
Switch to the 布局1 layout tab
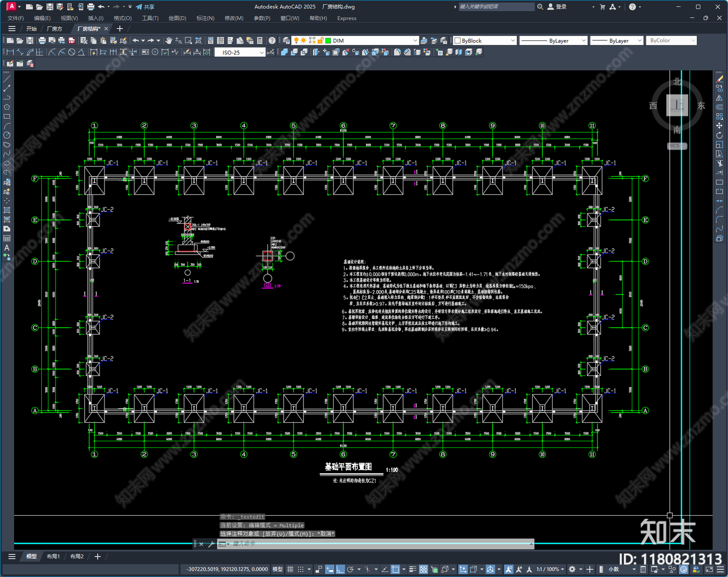coord(53,557)
